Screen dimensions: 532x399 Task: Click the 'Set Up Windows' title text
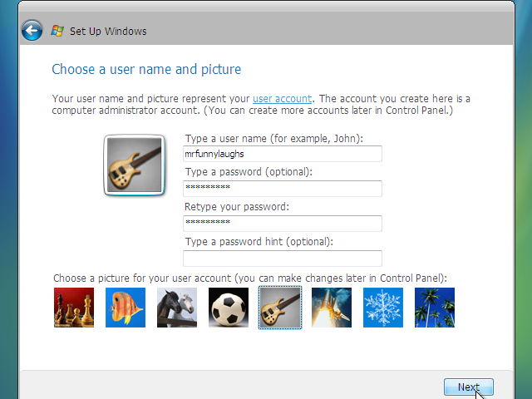(x=108, y=32)
